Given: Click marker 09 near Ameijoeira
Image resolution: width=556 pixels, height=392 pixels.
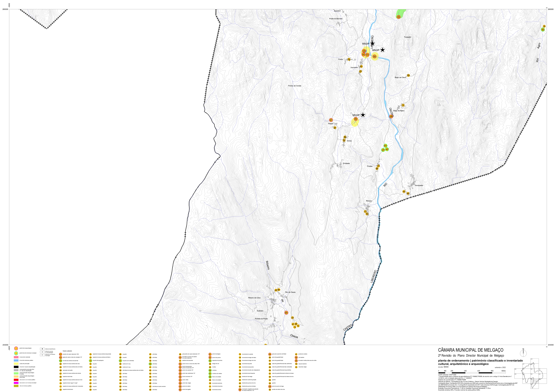Looking at the screenshot, I should coord(404,192).
